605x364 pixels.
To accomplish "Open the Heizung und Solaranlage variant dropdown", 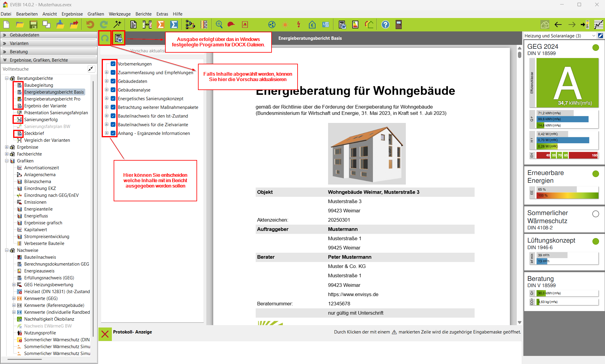I will [593, 36].
